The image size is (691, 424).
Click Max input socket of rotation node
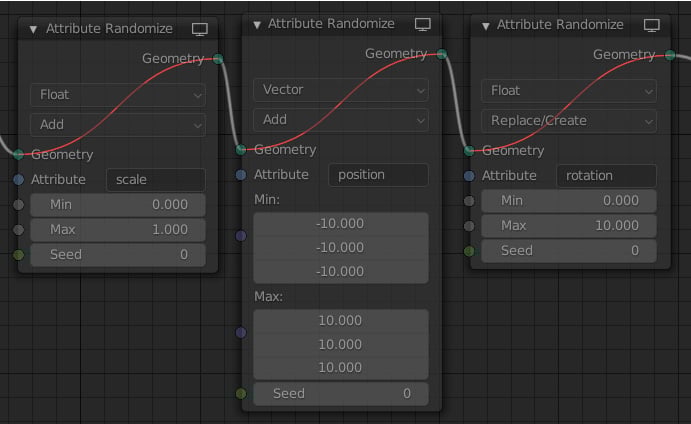469,226
